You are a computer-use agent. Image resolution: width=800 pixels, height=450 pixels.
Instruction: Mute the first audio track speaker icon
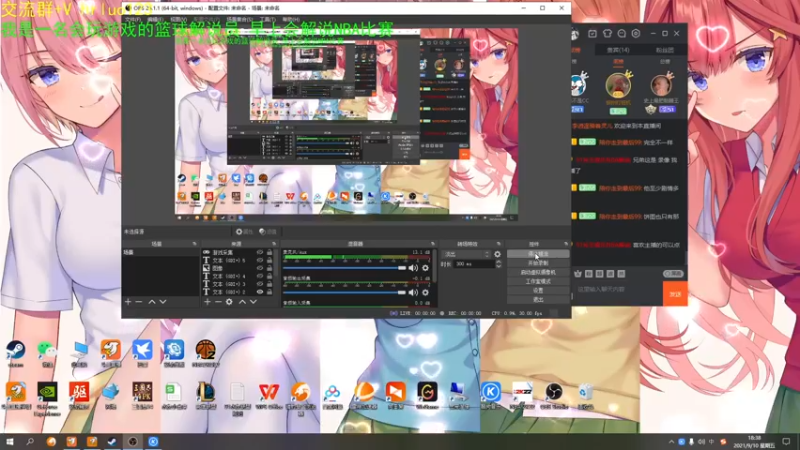[x=413, y=268]
